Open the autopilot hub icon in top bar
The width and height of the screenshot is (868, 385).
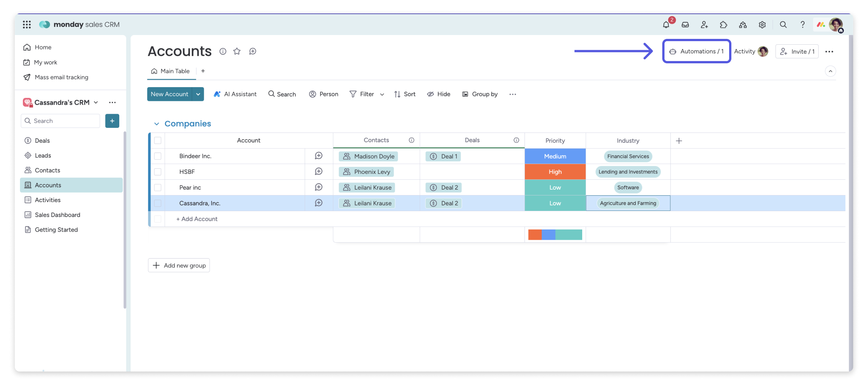[743, 24]
